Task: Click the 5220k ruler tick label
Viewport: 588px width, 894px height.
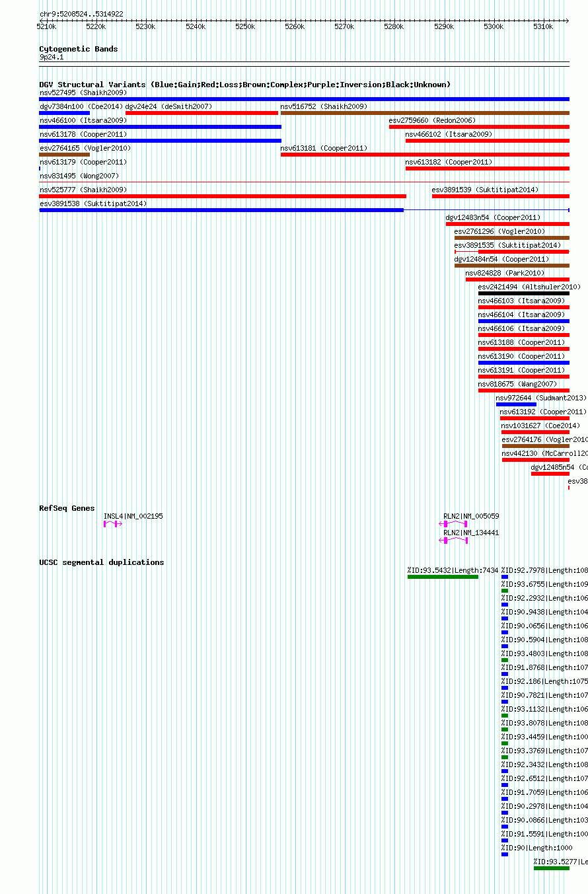Action: tap(96, 26)
